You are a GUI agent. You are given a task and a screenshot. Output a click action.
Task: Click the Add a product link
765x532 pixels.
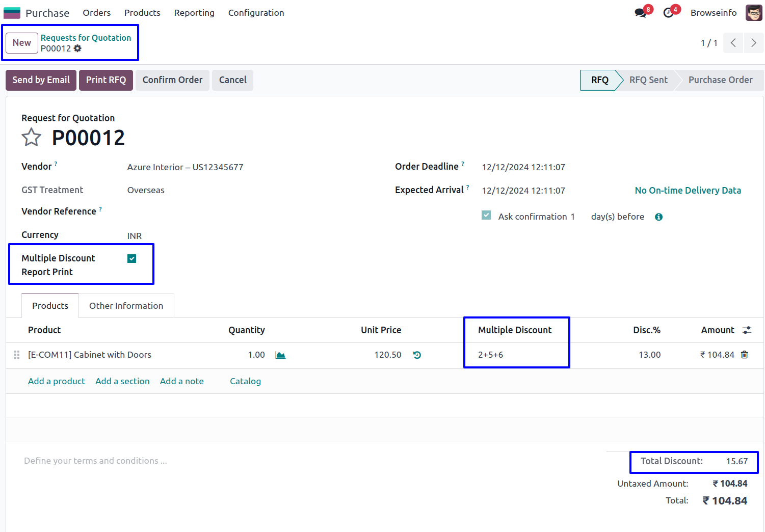click(57, 381)
